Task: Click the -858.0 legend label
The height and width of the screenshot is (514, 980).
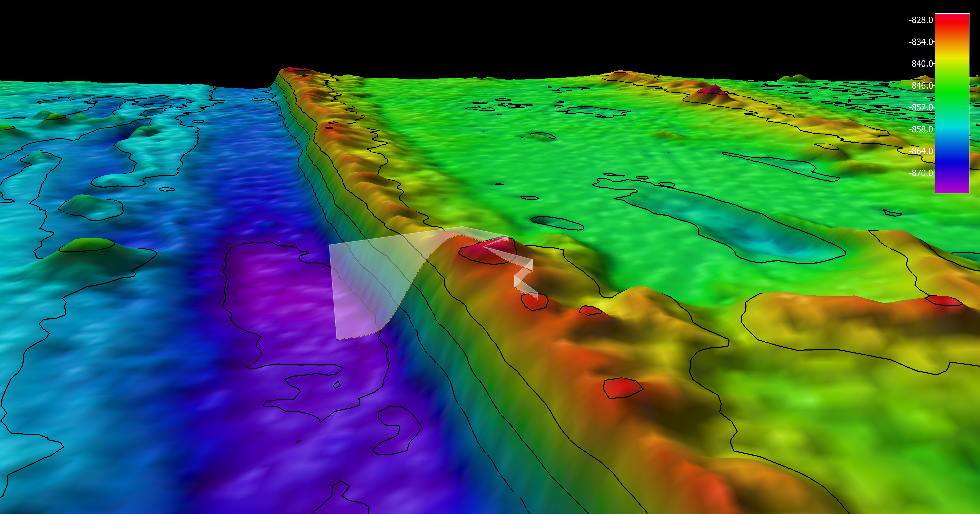Action: click(921, 129)
